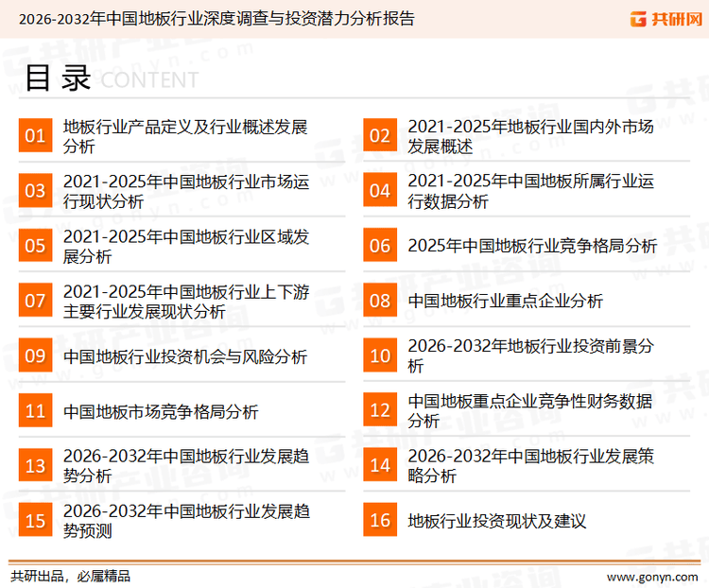Click the 11 chapter number badge
The height and width of the screenshot is (588, 709).
(35, 411)
